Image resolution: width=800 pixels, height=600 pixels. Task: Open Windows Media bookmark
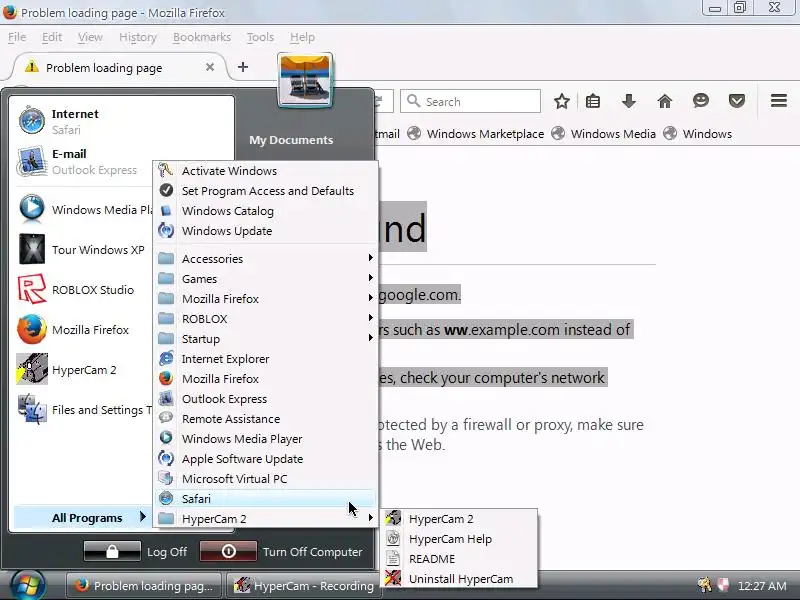pos(603,134)
